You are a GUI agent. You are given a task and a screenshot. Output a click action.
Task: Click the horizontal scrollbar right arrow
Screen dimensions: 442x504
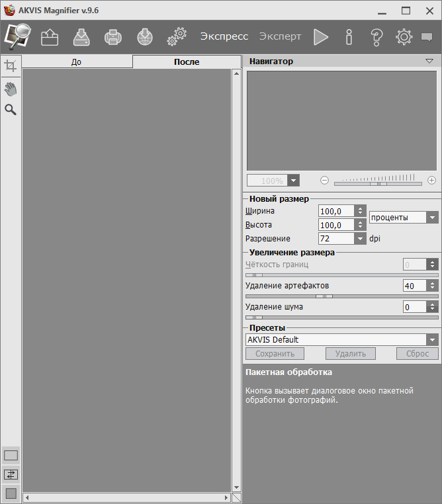[x=226, y=497]
